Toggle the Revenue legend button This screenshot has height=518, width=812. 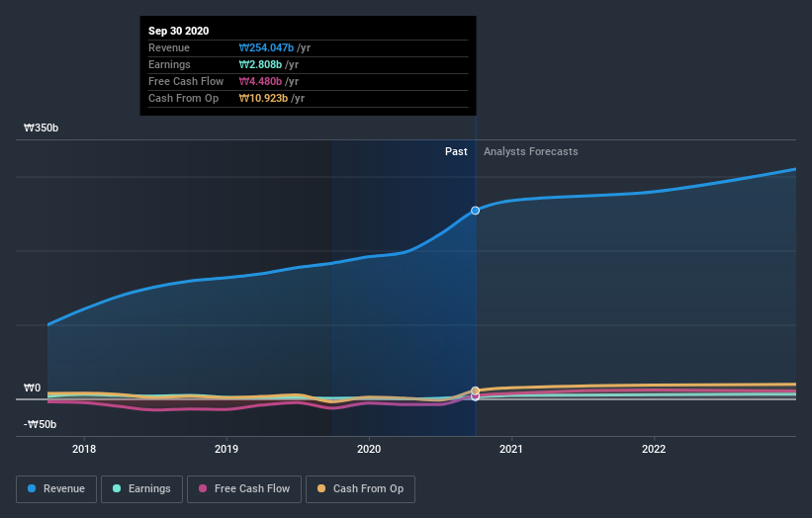(56, 489)
